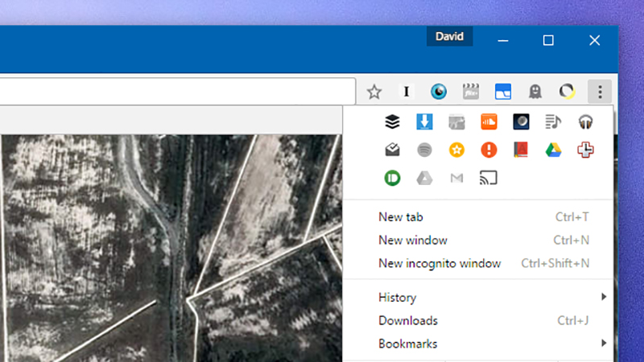Select New tab from the menu
The height and width of the screenshot is (362, 644).
click(x=478, y=216)
